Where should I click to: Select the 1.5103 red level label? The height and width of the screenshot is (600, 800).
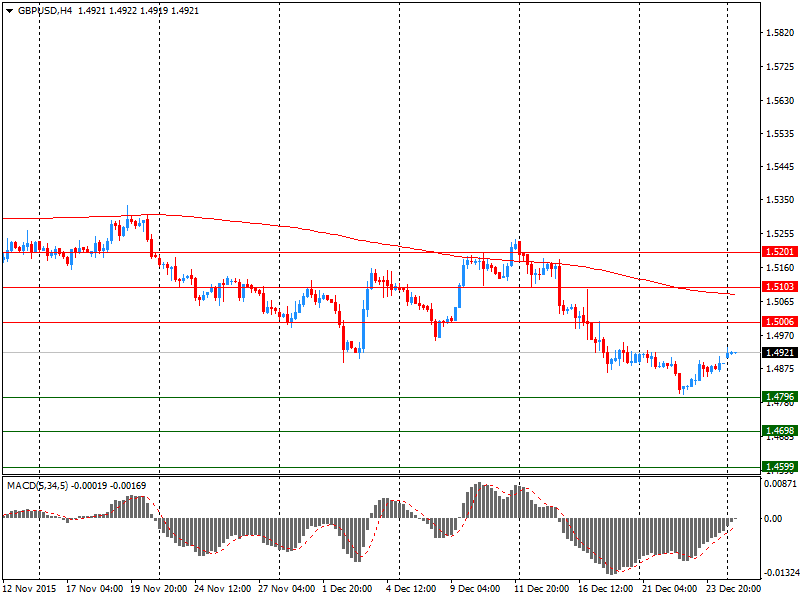pos(780,287)
